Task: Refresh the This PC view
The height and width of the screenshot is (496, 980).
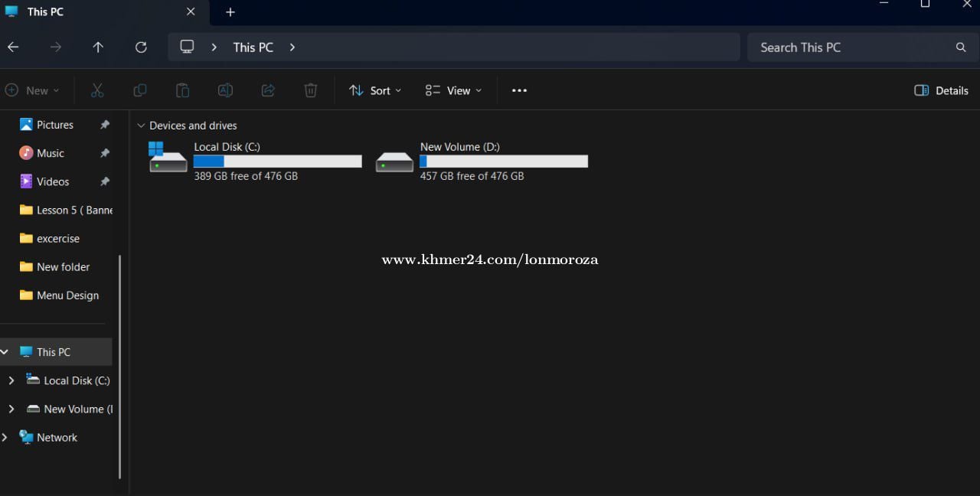Action: pos(141,47)
